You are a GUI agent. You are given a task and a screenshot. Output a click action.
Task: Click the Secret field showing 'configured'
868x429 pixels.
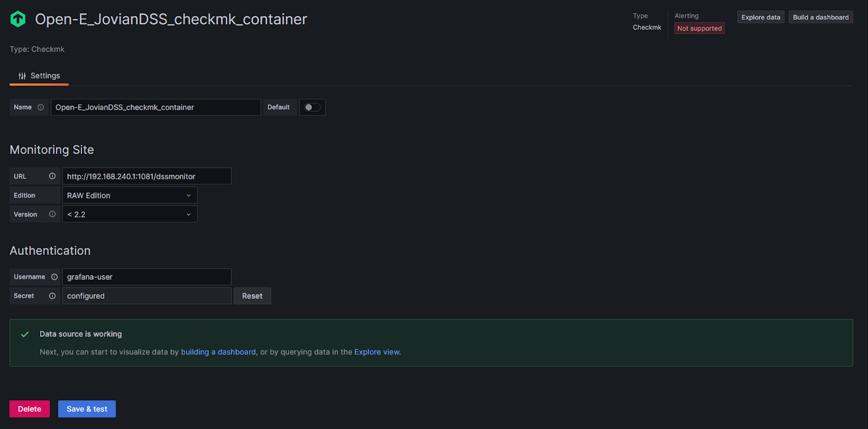click(x=146, y=296)
